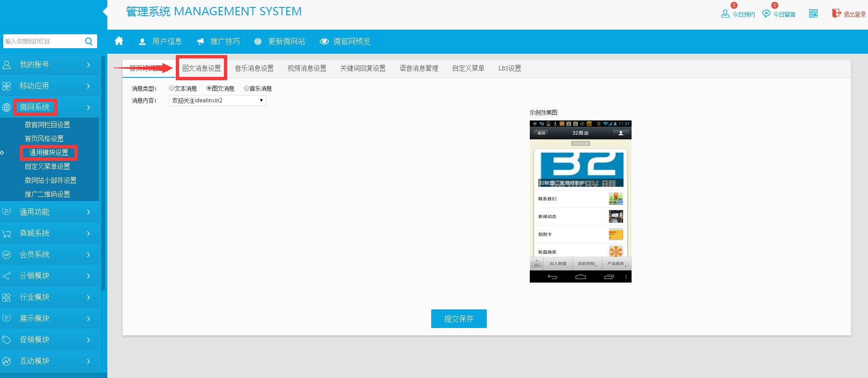The image size is (868, 378).
Task: Select the 图文消息 radio button
Action: (x=209, y=88)
